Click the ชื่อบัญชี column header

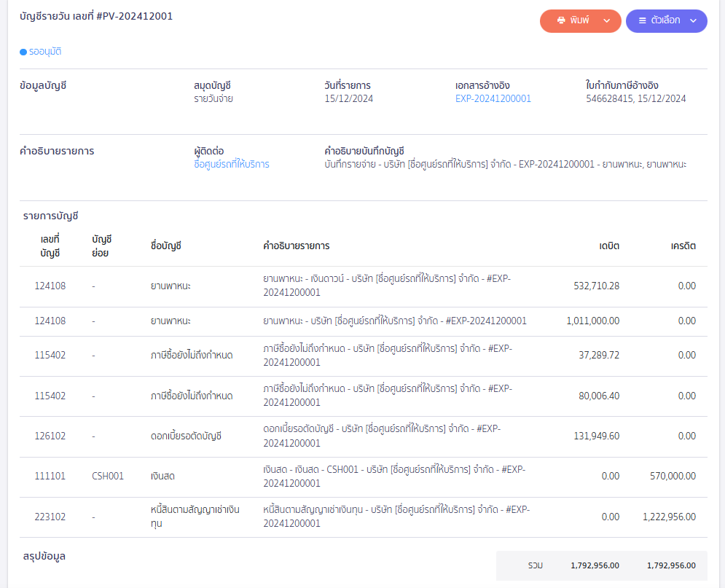[165, 246]
